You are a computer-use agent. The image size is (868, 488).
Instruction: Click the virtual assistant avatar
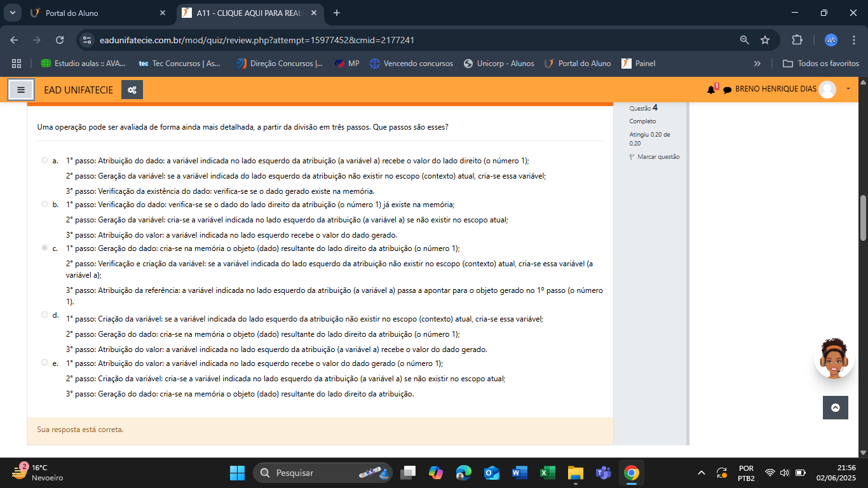tap(834, 359)
